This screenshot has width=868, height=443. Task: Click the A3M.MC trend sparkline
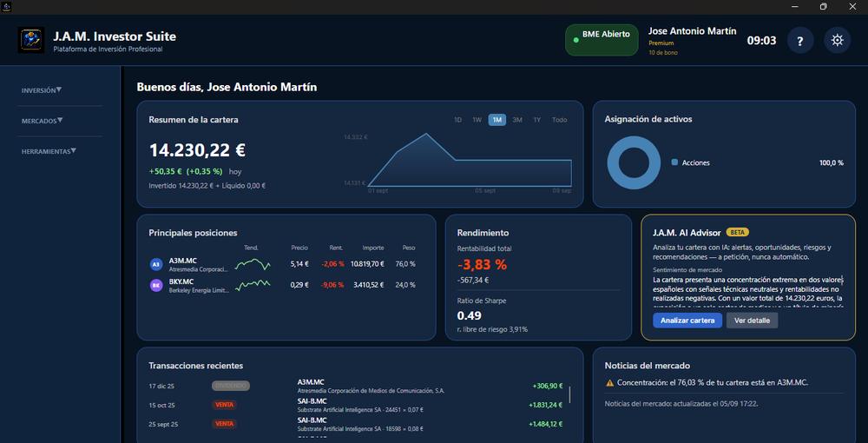[x=253, y=264]
